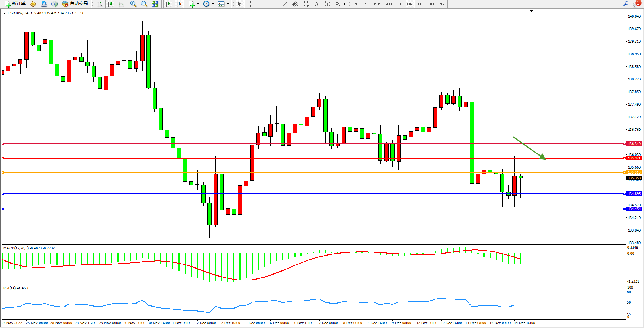Select the trendline drawing tool

[x=284, y=4]
